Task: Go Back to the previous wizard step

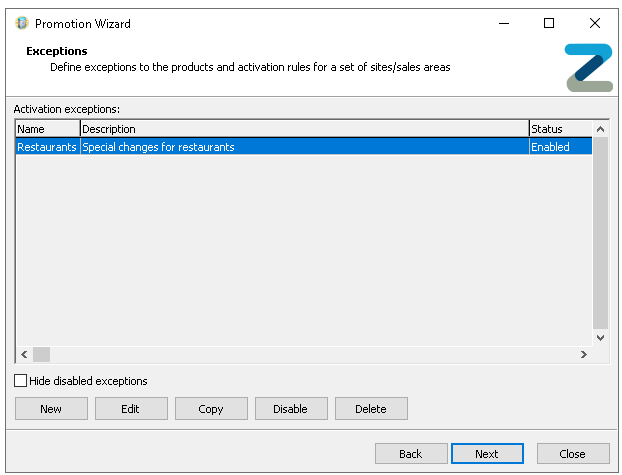Action: click(411, 454)
